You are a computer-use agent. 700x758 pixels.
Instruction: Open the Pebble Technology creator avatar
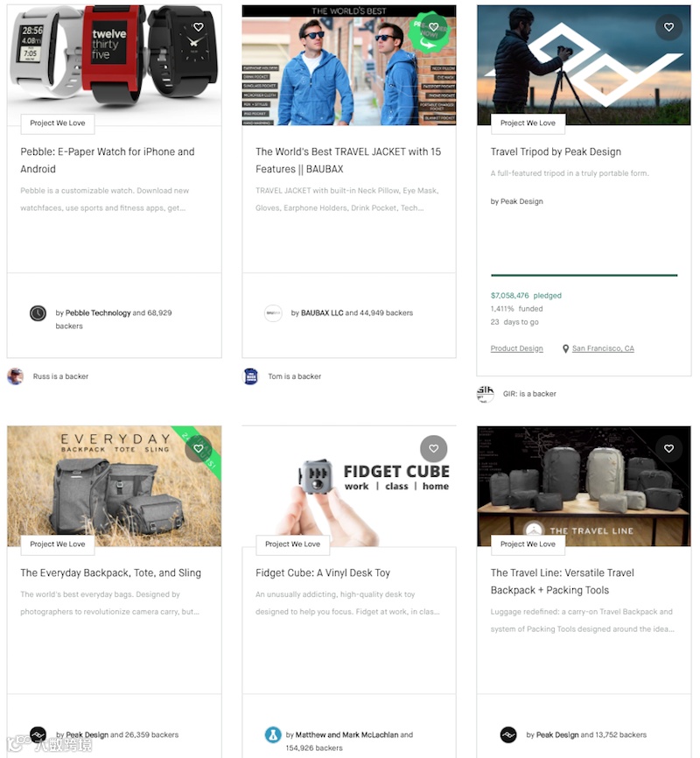coord(38,313)
